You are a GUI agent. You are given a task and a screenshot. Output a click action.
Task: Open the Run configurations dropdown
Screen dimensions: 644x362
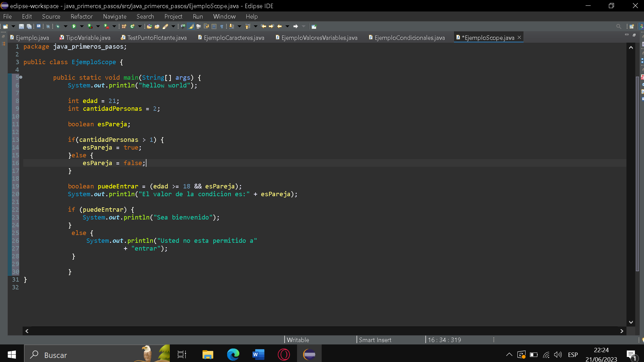82,26
